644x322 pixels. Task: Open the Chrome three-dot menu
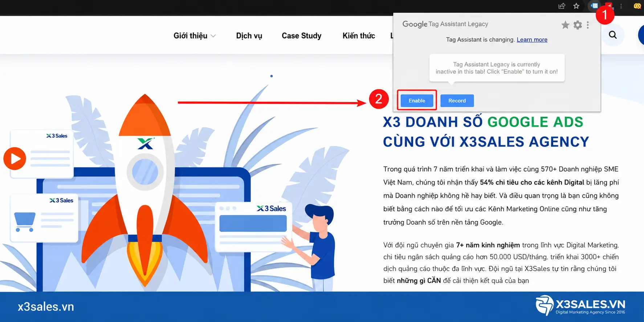coord(621,6)
